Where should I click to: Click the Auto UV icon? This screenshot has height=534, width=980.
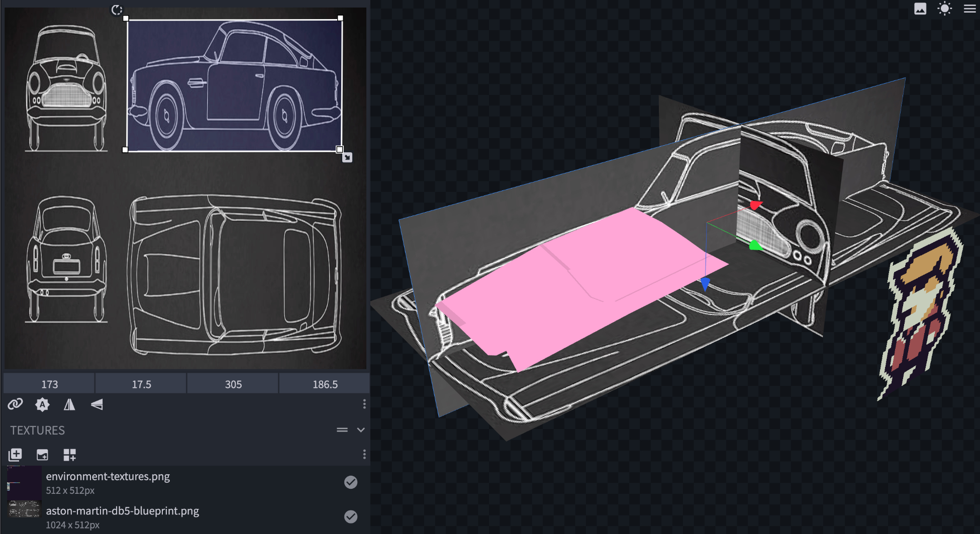point(42,404)
